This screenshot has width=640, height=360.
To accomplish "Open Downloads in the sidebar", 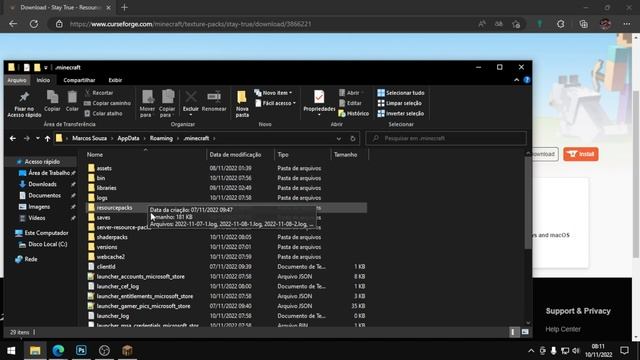I will pyautogui.click(x=42, y=184).
